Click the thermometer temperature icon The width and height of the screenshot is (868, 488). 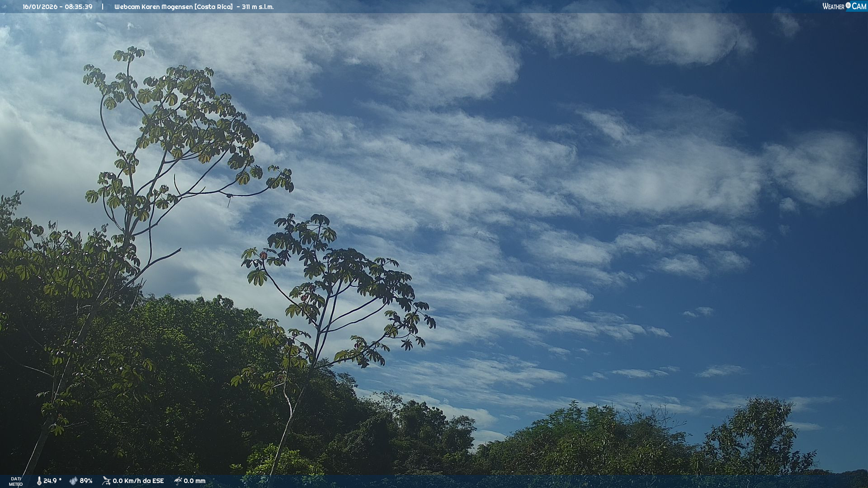point(39,481)
